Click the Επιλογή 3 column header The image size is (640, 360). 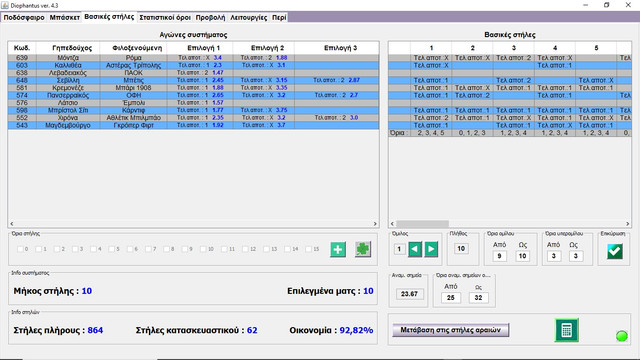pos(337,48)
